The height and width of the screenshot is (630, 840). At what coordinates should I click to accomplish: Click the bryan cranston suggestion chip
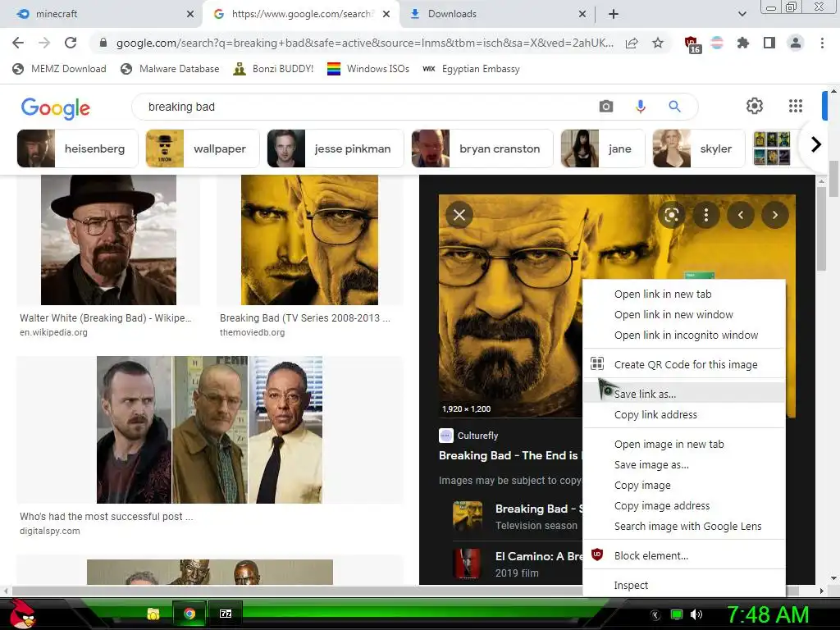[x=482, y=148]
